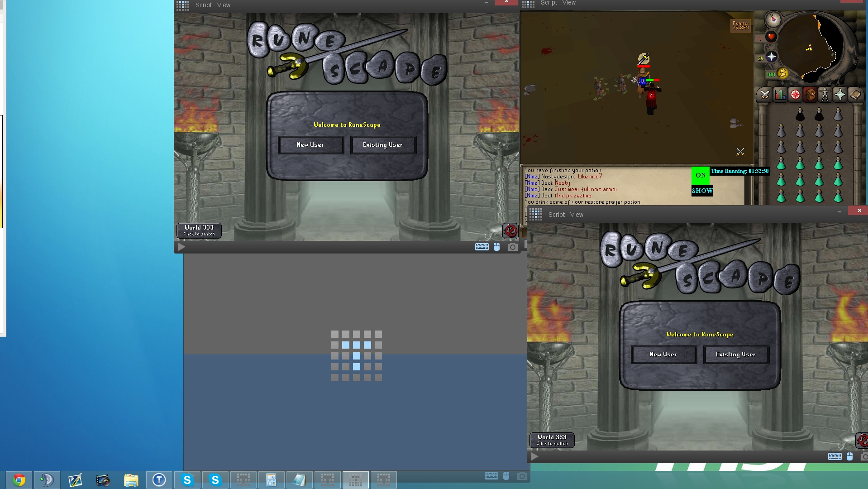Open the round T icon app in the taskbar
This screenshot has width=868, height=489.
[159, 480]
